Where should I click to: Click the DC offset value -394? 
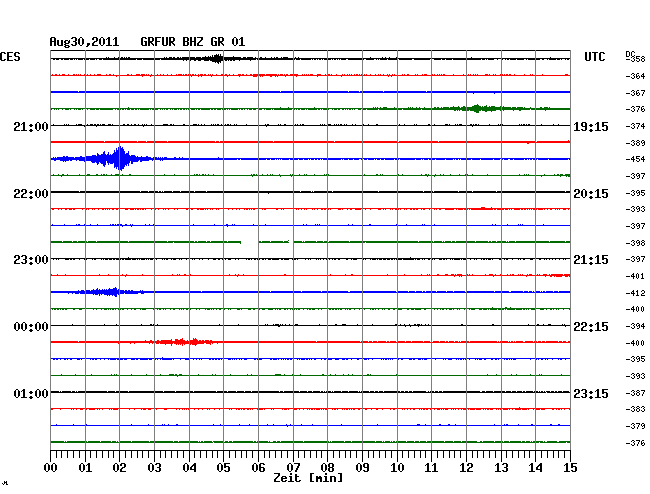point(635,326)
